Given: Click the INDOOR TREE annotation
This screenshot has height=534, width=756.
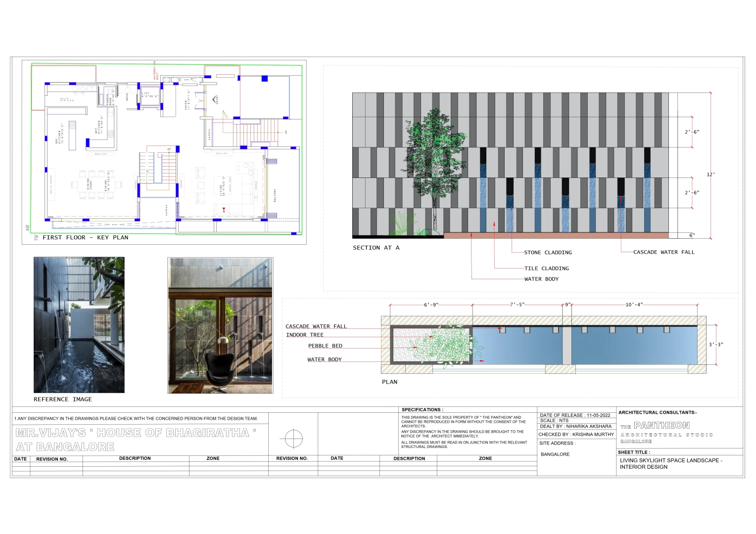Looking at the screenshot, I should [x=305, y=335].
